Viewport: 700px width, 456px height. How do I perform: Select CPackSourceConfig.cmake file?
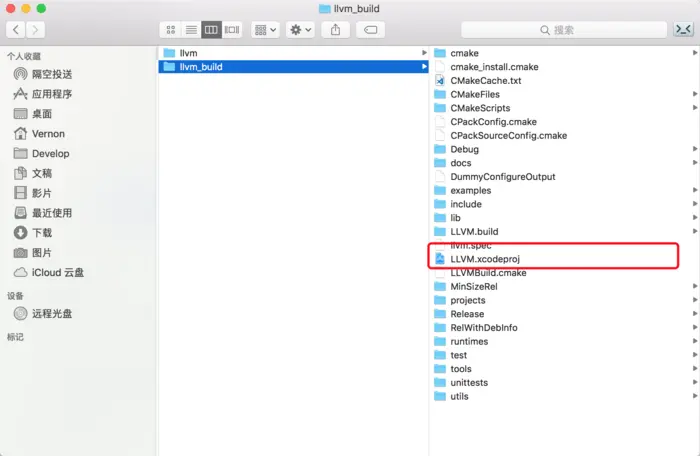pyautogui.click(x=565, y=136)
